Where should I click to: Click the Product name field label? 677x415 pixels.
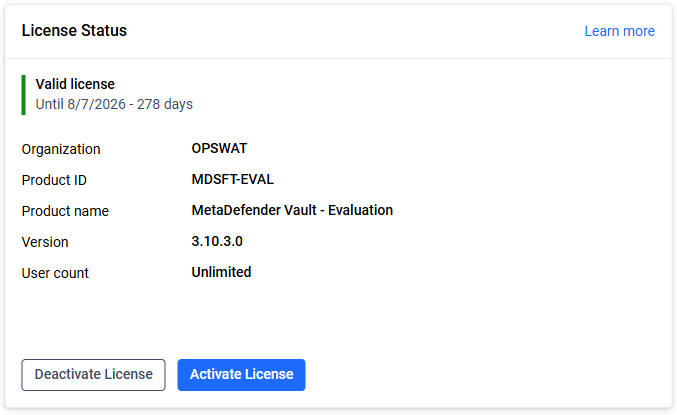pyautogui.click(x=65, y=211)
